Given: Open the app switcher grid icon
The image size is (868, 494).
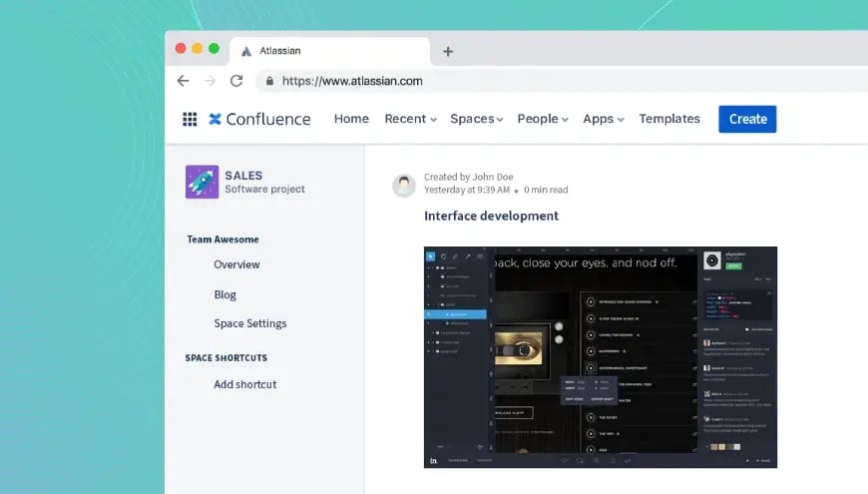Looking at the screenshot, I should [x=190, y=119].
